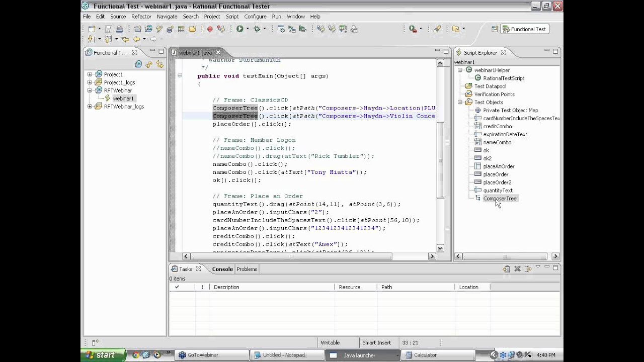644x362 pixels.
Task: Expand the Project1_logs tree node
Action: pos(90,82)
